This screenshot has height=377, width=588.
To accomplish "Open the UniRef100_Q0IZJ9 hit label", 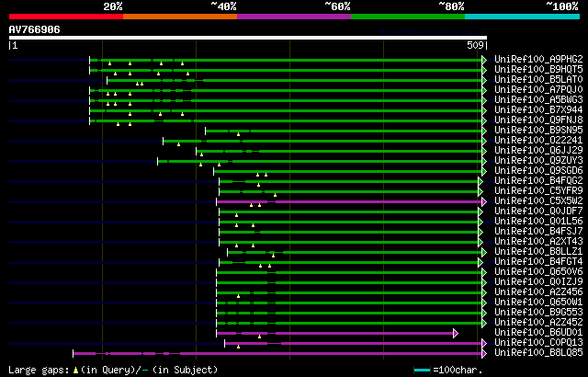I will point(538,282).
